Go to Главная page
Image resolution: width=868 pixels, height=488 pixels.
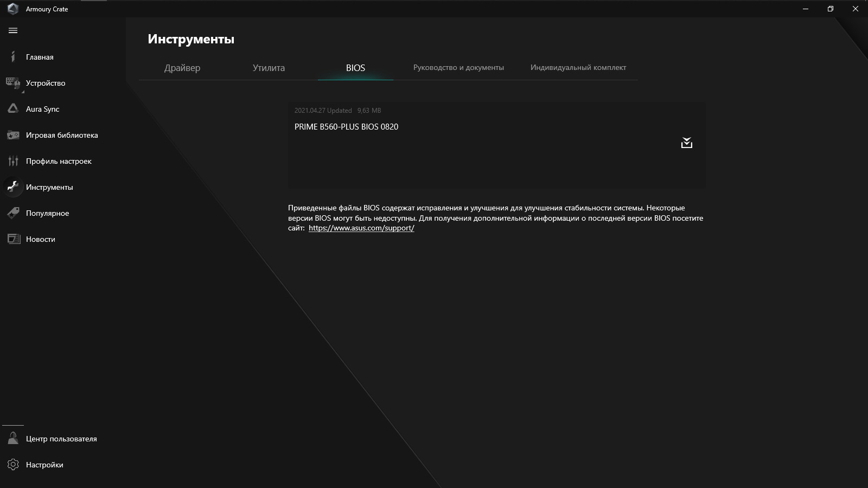(x=40, y=57)
